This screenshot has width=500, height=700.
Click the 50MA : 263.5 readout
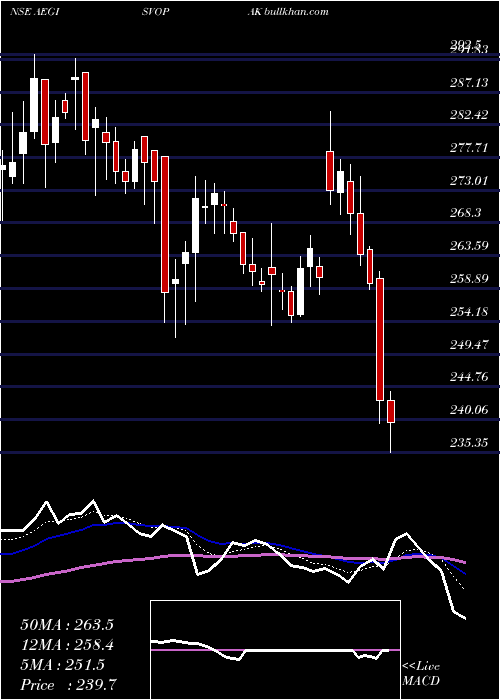[67, 625]
